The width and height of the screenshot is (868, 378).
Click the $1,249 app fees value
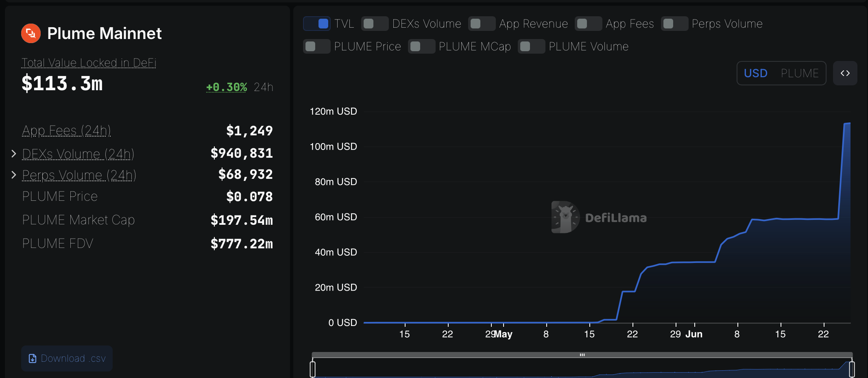tap(249, 131)
